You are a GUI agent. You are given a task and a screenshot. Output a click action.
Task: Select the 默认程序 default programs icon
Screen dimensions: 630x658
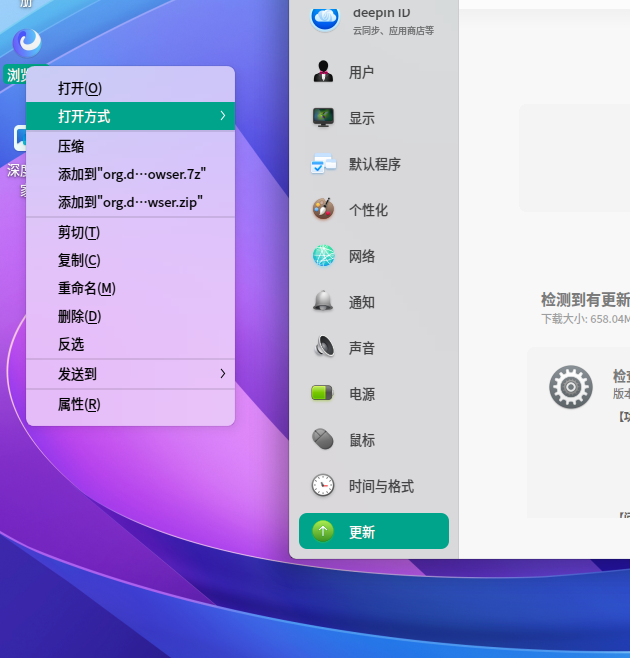tap(323, 164)
